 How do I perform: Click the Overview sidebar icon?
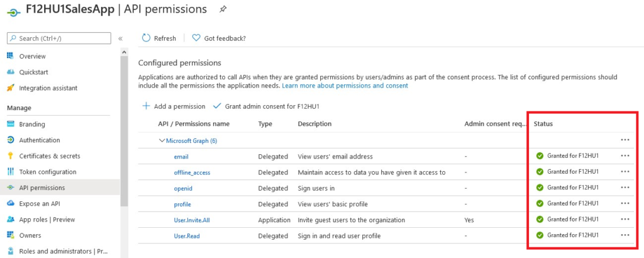pos(11,56)
